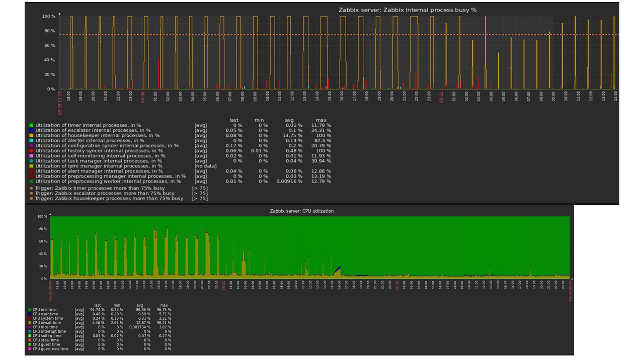Select the 'CPU user time' legend label
Image resolution: width=644 pixels, height=362 pixels.
46,314
